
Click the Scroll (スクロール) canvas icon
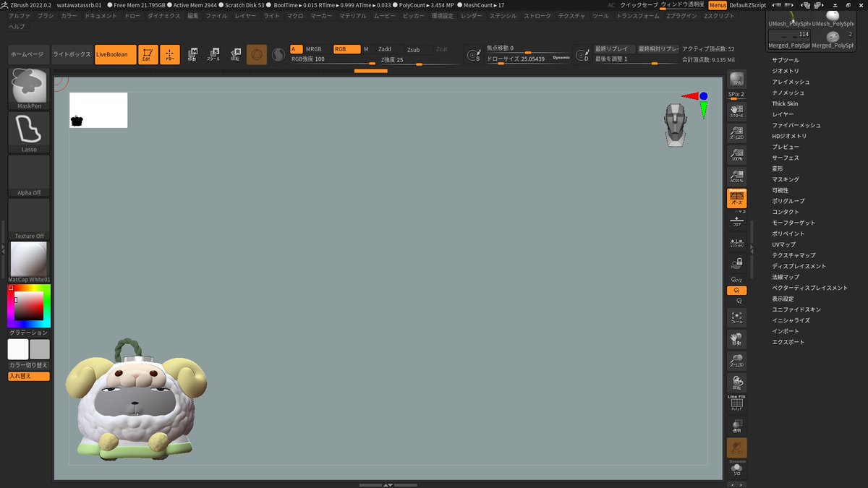(736, 111)
